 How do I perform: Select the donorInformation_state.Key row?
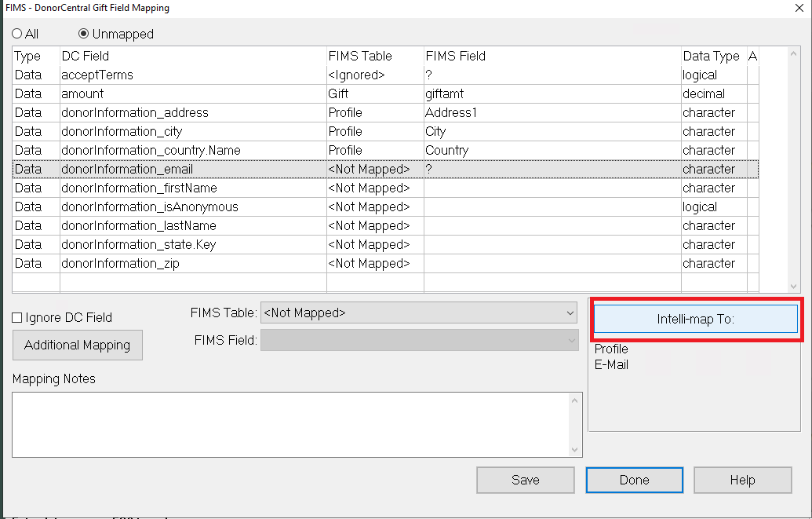[385, 245]
